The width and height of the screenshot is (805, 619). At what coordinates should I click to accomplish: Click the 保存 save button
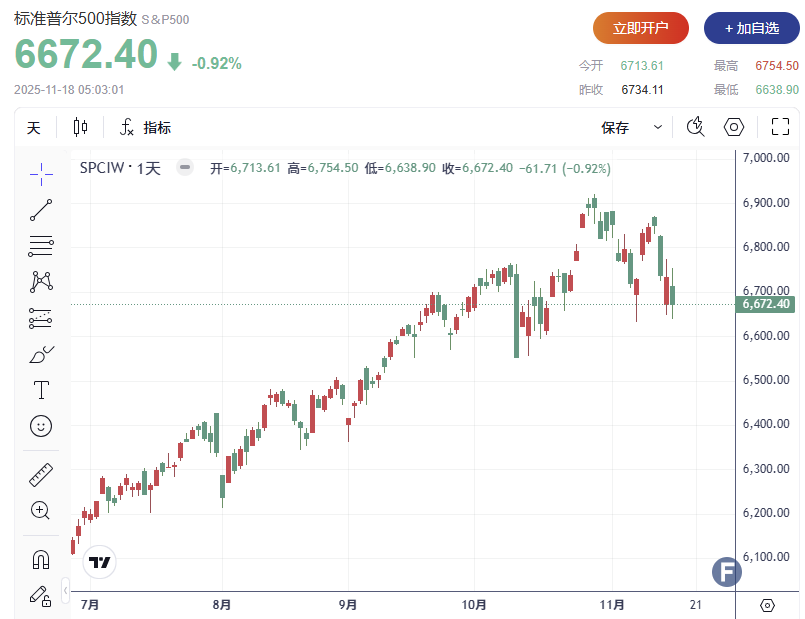pyautogui.click(x=615, y=127)
